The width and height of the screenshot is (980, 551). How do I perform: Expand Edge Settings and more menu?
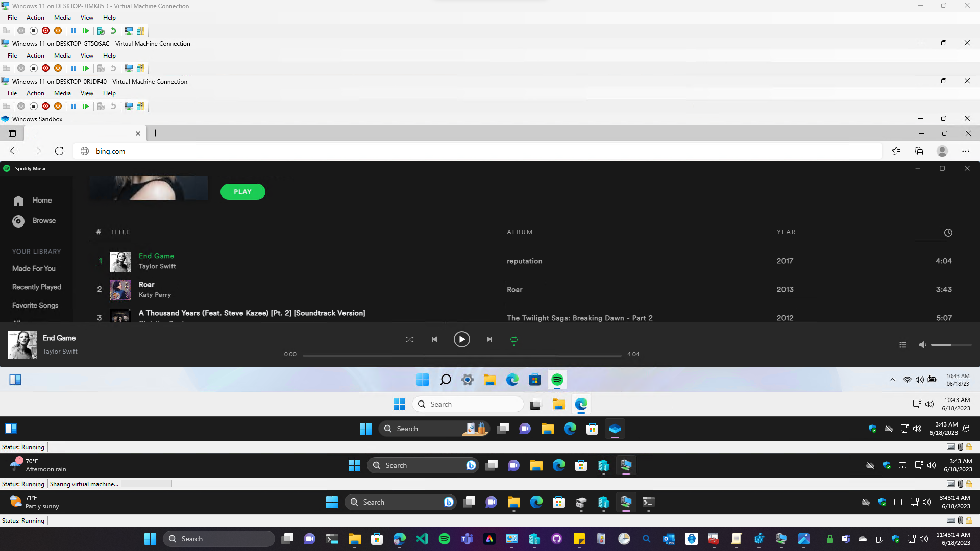965,151
